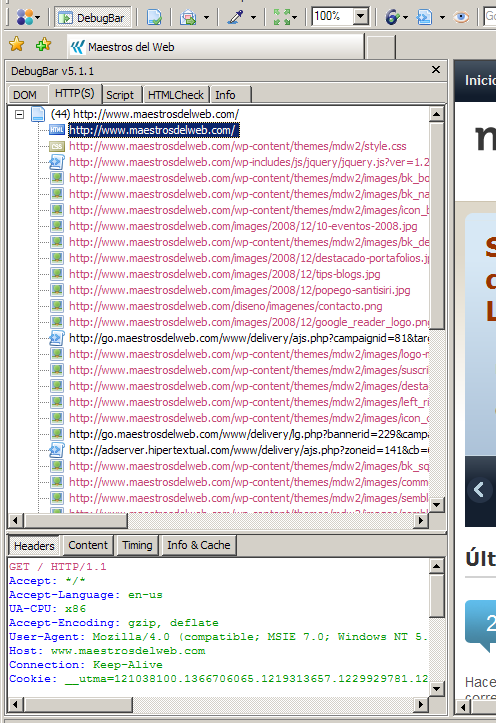496x723 pixels.
Task: Switch to the Script tab
Action: point(120,95)
